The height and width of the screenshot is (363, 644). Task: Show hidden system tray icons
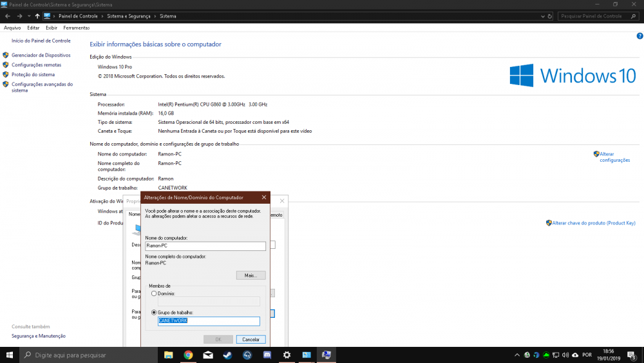point(518,355)
